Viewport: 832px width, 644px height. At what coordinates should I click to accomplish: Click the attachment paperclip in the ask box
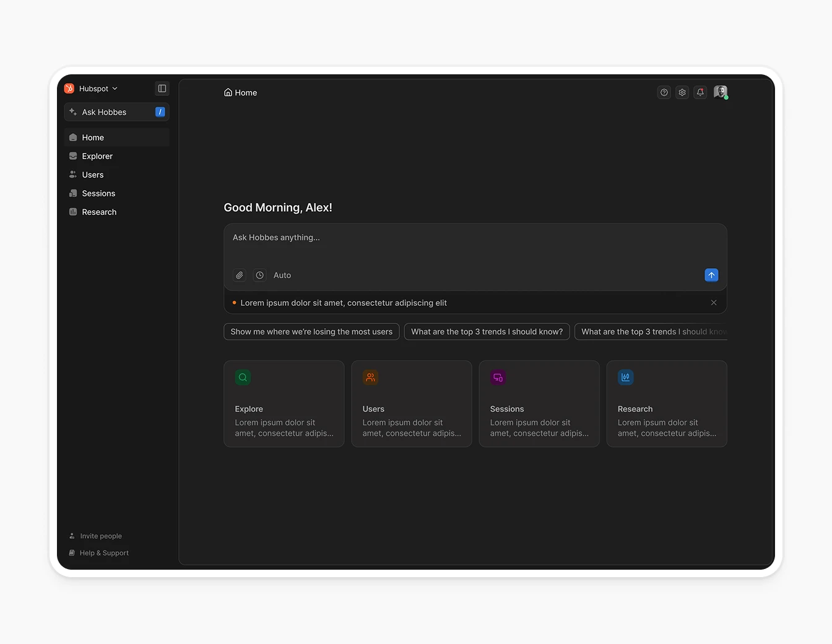click(239, 275)
